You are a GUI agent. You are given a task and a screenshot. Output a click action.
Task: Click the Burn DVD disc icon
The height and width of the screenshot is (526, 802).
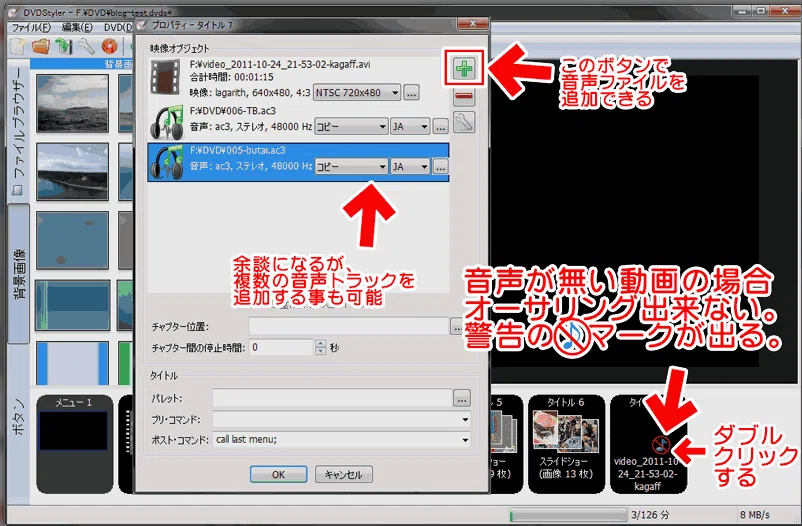[x=109, y=47]
